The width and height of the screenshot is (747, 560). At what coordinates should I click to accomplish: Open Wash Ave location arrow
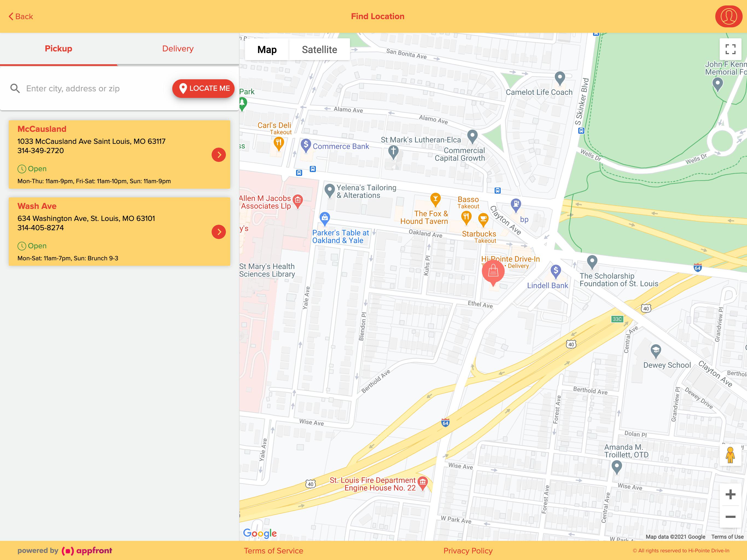pos(219,232)
